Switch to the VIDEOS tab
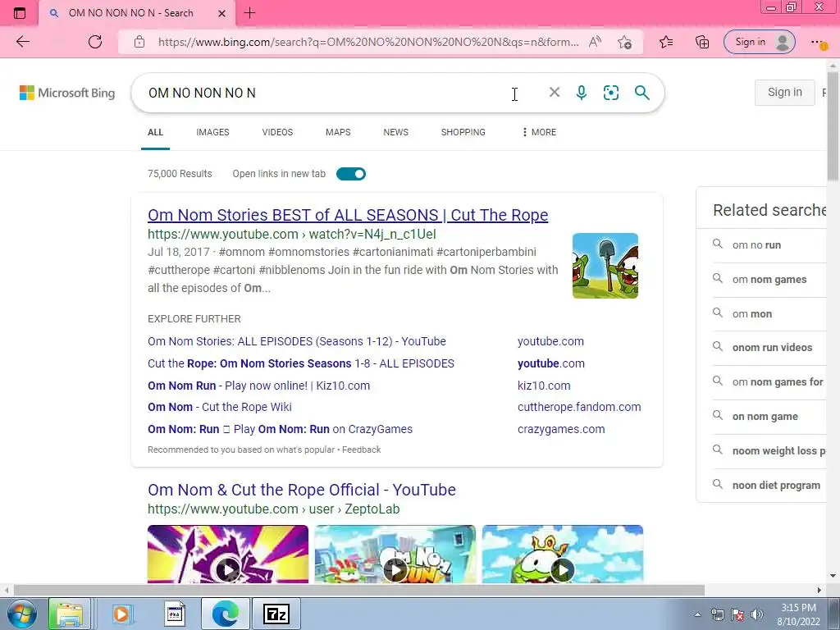Image resolution: width=840 pixels, height=630 pixels. point(277,132)
